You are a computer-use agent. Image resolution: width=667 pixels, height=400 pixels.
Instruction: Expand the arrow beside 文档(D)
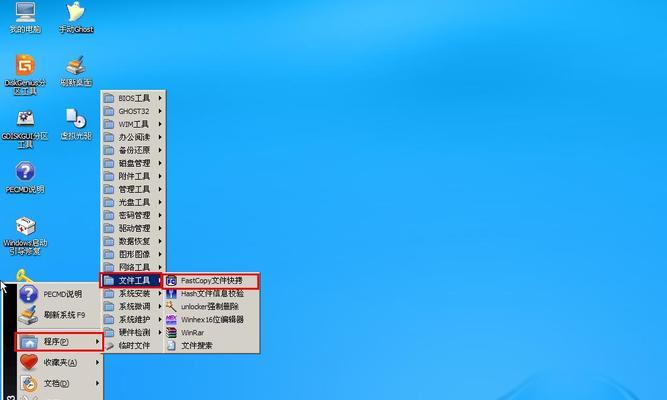[x=97, y=383]
